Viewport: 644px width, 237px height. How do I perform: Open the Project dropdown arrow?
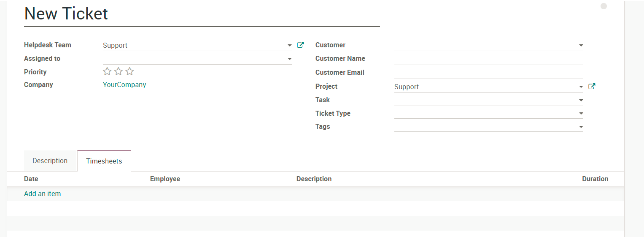(581, 87)
